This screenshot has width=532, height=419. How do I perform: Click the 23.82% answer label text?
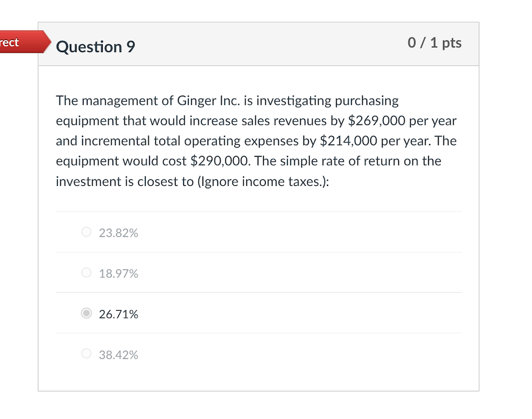click(x=118, y=233)
